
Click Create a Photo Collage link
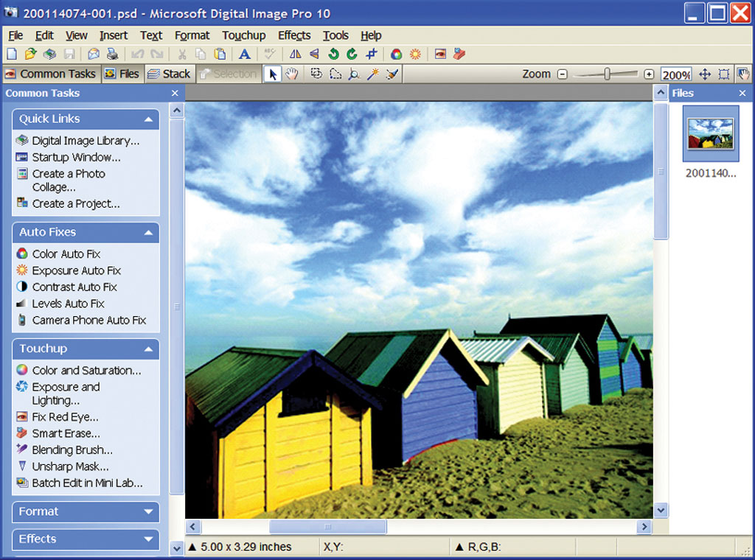click(69, 181)
